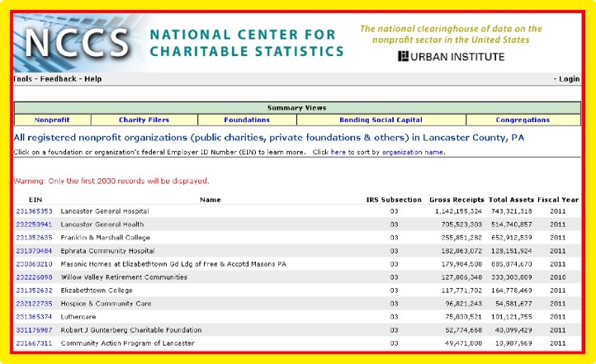596x364 pixels.
Task: Switch to the Charity Filers view
Action: [138, 120]
